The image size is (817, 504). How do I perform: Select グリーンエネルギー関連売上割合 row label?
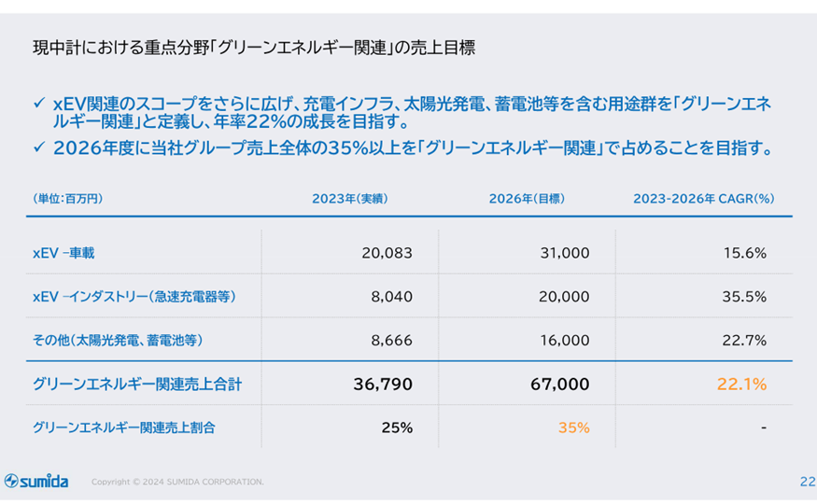tap(123, 427)
